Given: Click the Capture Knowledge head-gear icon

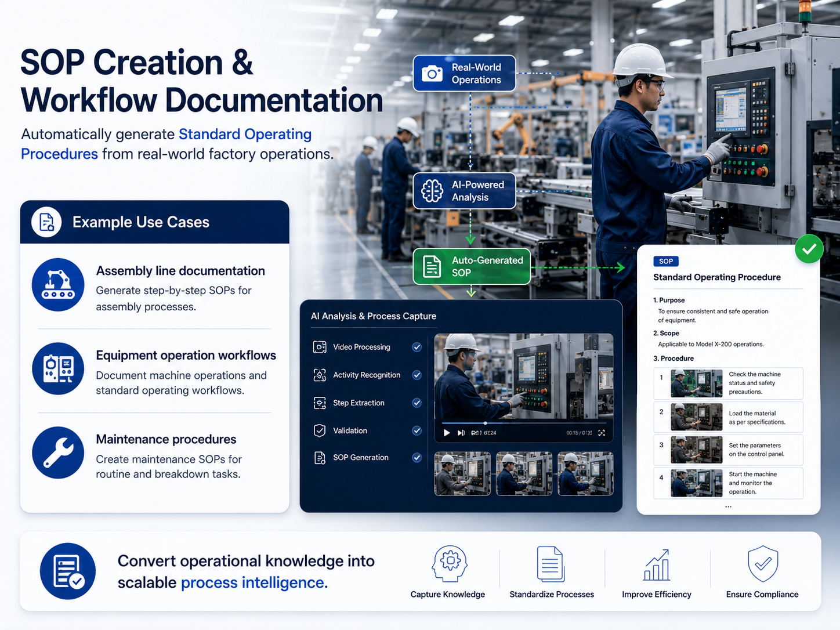Looking at the screenshot, I should coord(449,563).
